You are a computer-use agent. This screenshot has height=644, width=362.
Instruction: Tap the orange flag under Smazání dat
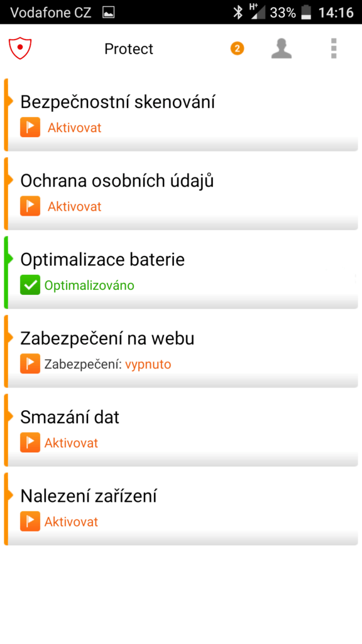pyautogui.click(x=30, y=443)
